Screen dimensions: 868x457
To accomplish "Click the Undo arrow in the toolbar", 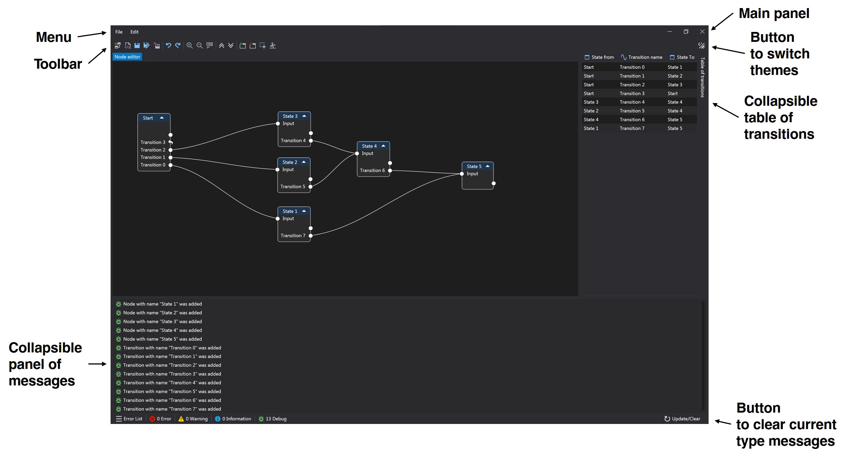I will pos(168,46).
